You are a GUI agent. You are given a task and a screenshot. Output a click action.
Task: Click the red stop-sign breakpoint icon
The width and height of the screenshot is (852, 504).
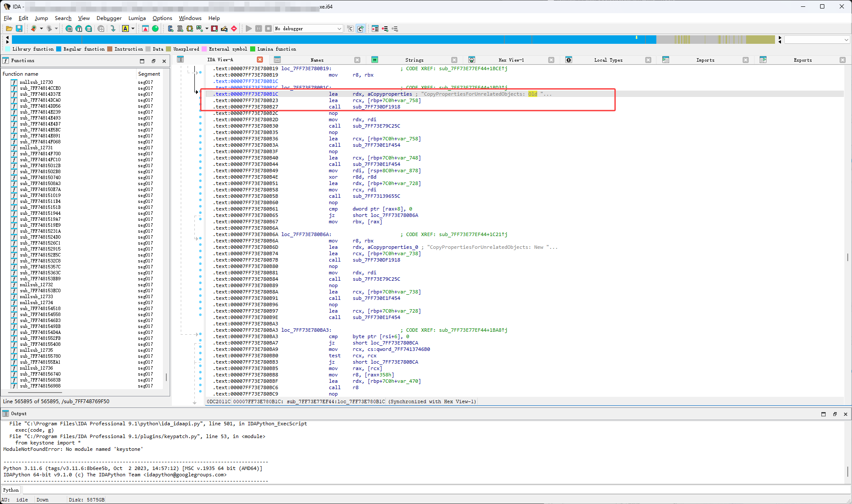(x=234, y=28)
